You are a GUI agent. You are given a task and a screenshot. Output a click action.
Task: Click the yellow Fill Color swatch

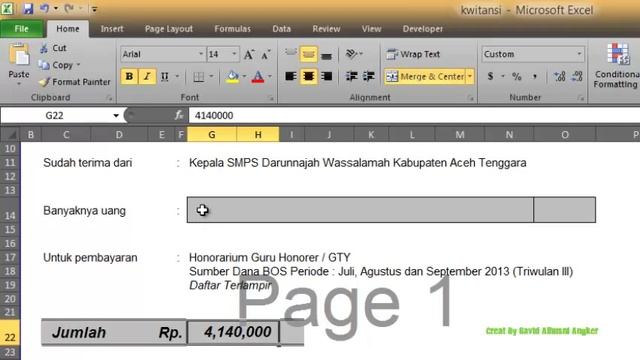click(x=232, y=77)
